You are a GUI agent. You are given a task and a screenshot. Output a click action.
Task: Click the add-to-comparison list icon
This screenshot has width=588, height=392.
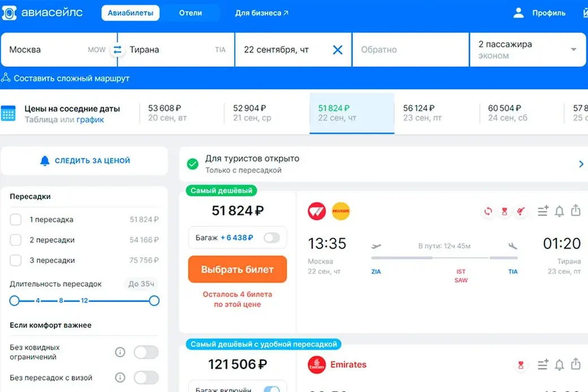click(x=542, y=211)
